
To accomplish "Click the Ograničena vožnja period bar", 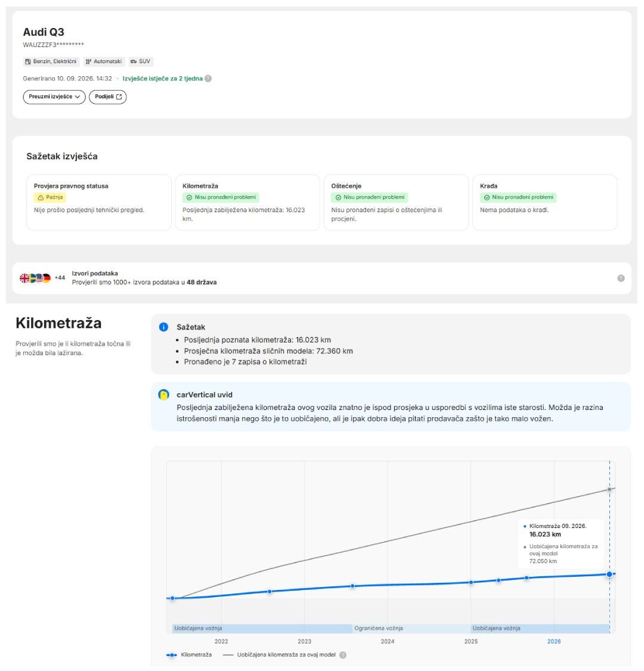I will [x=411, y=629].
